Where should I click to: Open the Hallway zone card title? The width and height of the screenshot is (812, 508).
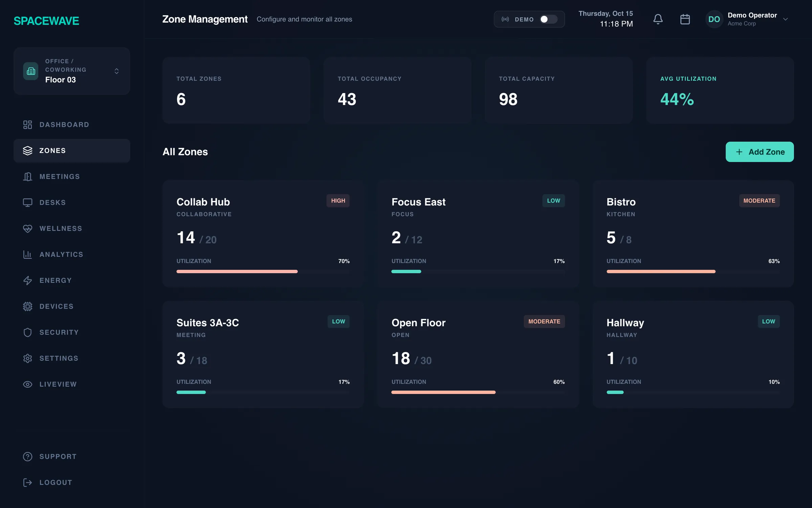pyautogui.click(x=625, y=323)
